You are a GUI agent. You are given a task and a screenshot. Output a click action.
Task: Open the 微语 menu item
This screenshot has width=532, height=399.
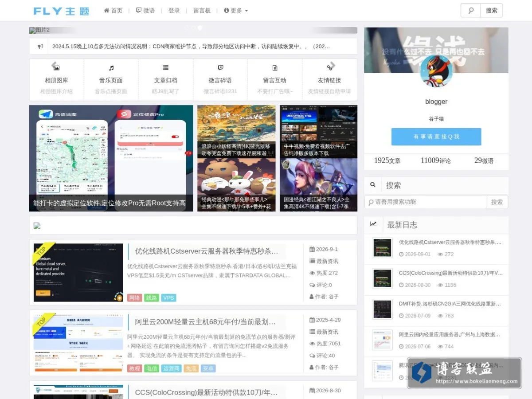(x=145, y=11)
